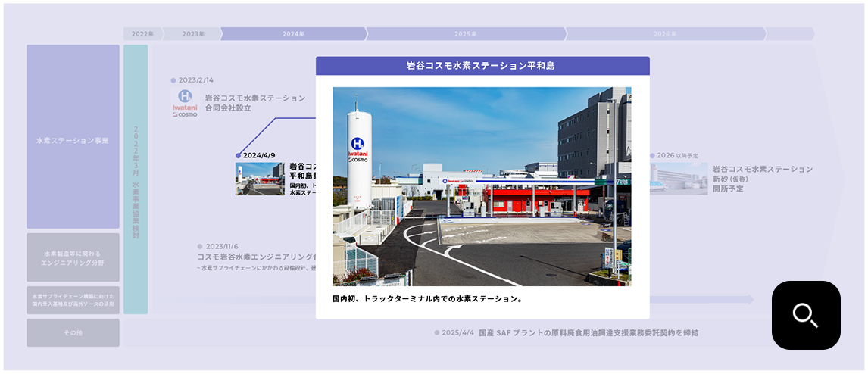Click the 2023/11/6 timeline marker dot
This screenshot has height=374, width=868.
[200, 246]
